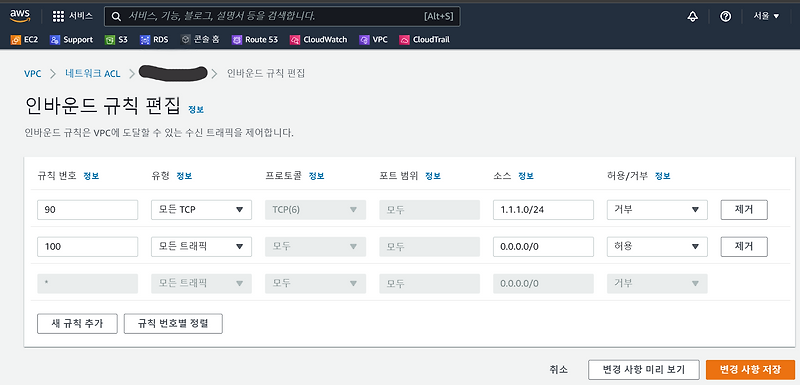The width and height of the screenshot is (800, 385).
Task: Click the TCP(6) protocol dropdown
Action: pos(315,210)
